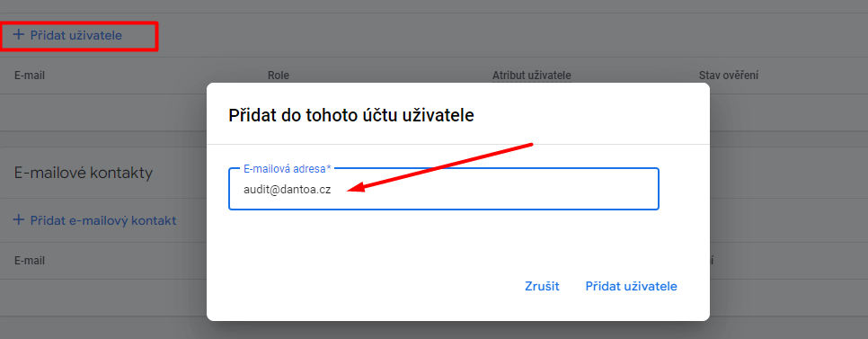Select the E-mailové kontakty section heading
The width and height of the screenshot is (868, 339).
pyautogui.click(x=83, y=173)
